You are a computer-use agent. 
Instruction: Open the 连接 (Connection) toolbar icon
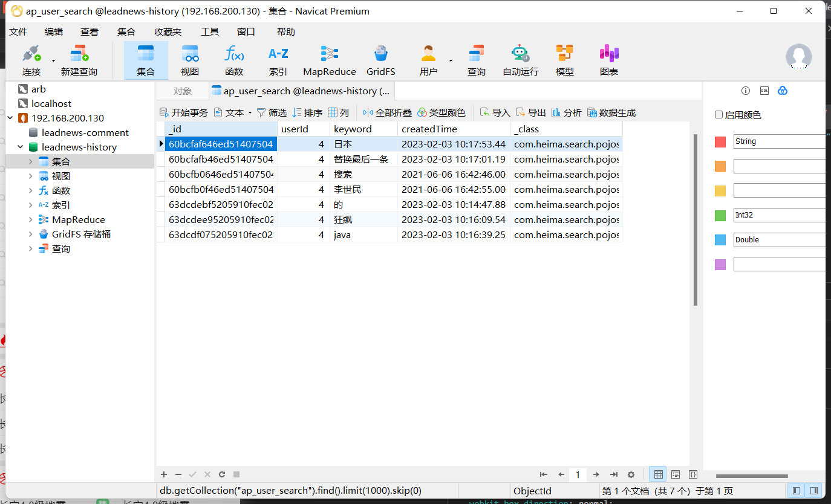click(31, 60)
